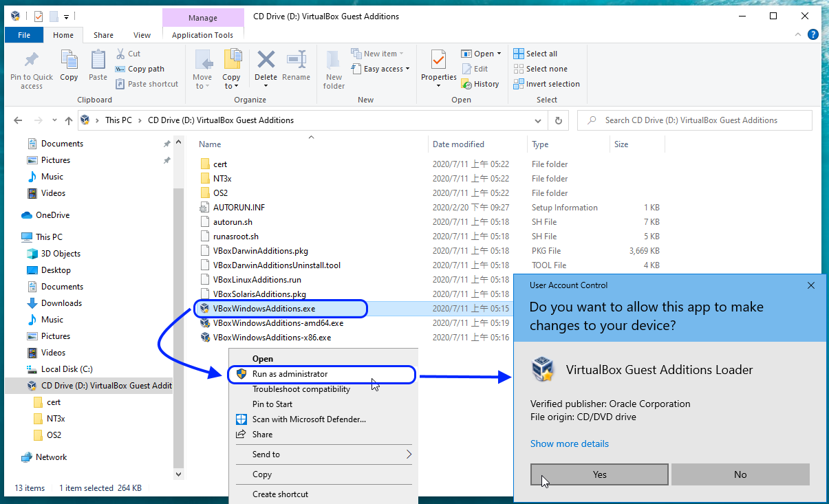Screen dimensions: 829x504
Task: Click Yes in User Account Control
Action: 599,474
